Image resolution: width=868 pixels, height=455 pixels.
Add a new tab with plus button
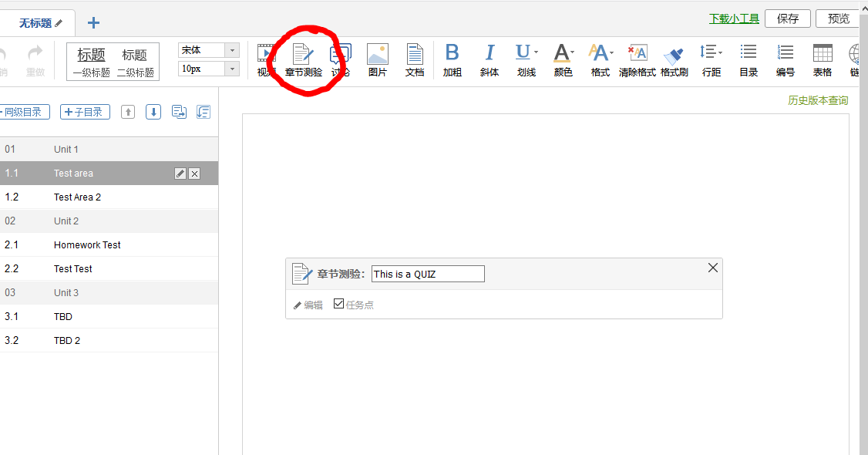pyautogui.click(x=93, y=23)
